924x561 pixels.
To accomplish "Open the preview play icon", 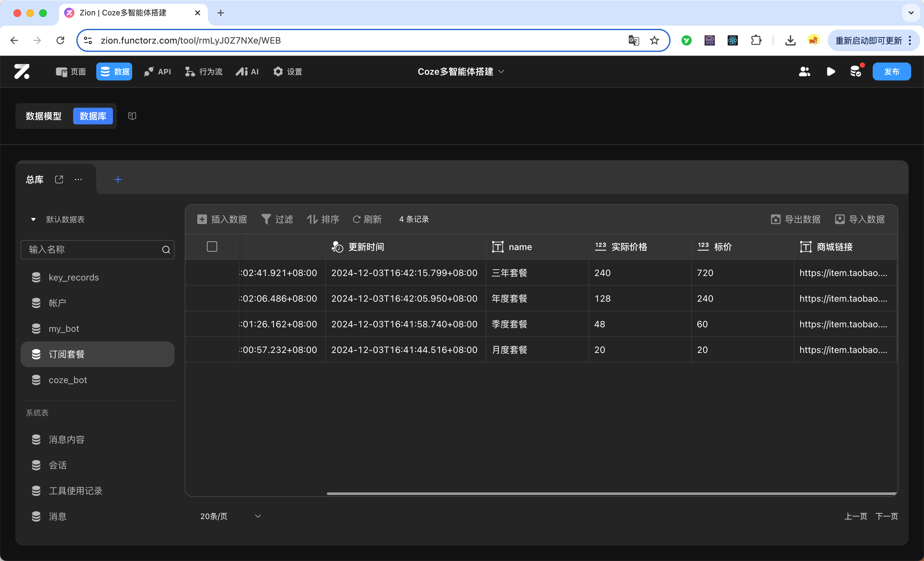I will (x=831, y=71).
